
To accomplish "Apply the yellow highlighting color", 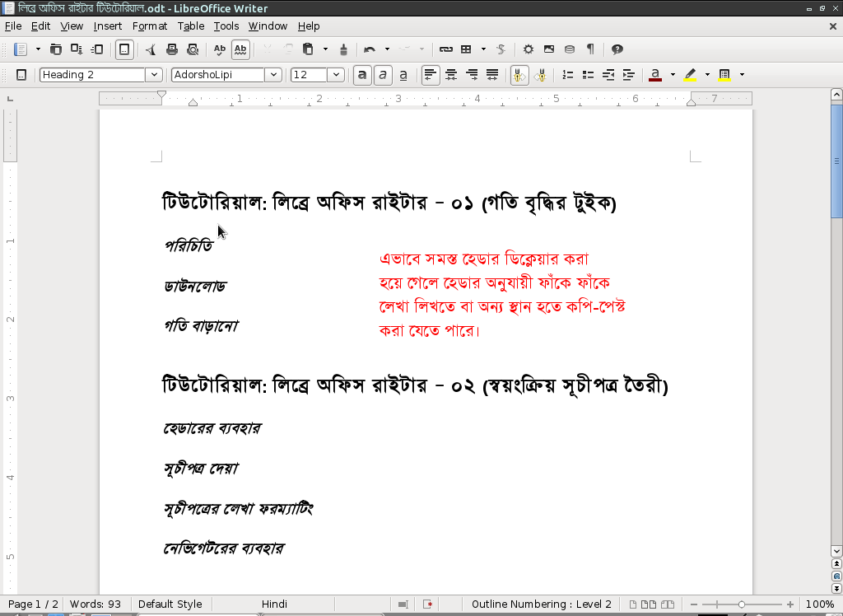I will (x=691, y=75).
